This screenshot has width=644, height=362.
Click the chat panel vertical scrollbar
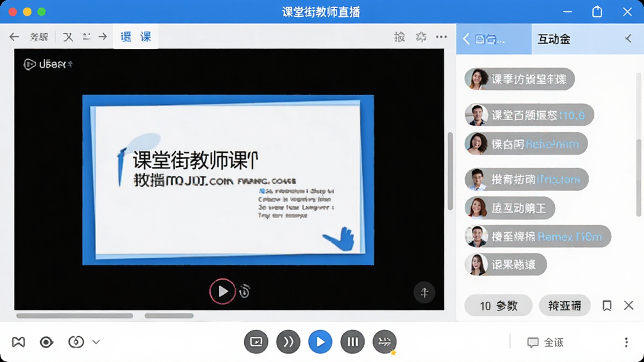(x=639, y=178)
